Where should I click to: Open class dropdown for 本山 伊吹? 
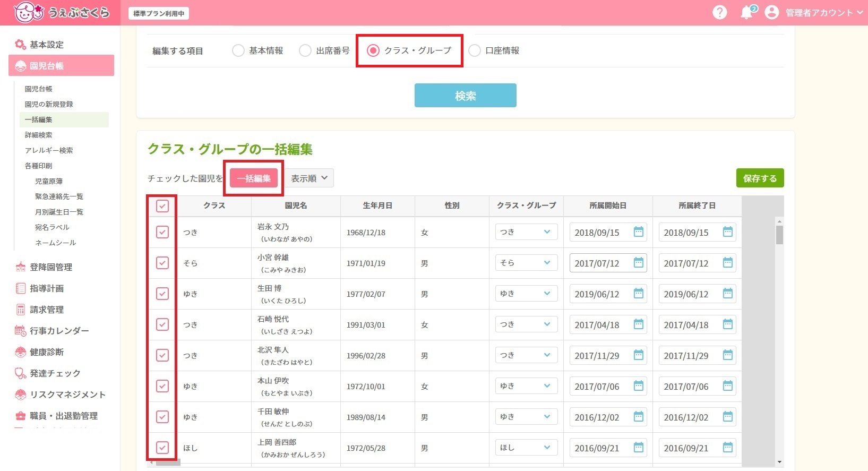coord(526,386)
